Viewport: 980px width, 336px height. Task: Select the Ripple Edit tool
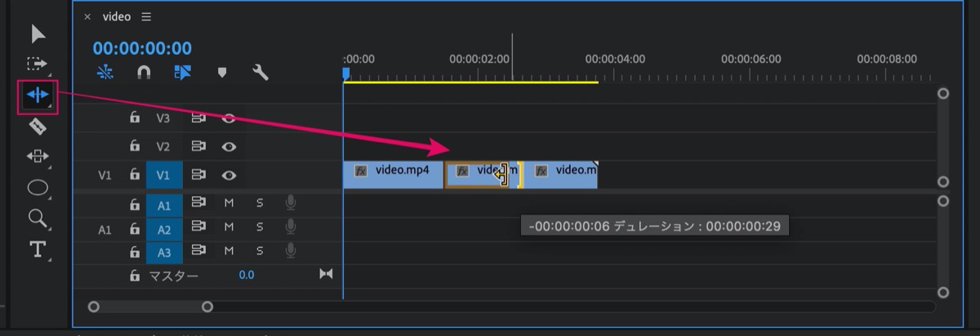(38, 95)
